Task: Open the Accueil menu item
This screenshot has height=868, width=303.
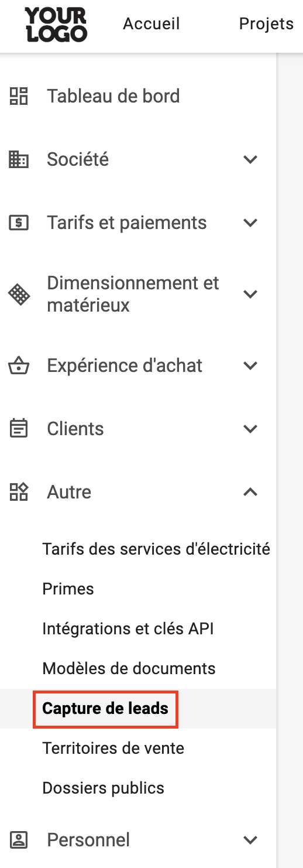Action: click(151, 24)
